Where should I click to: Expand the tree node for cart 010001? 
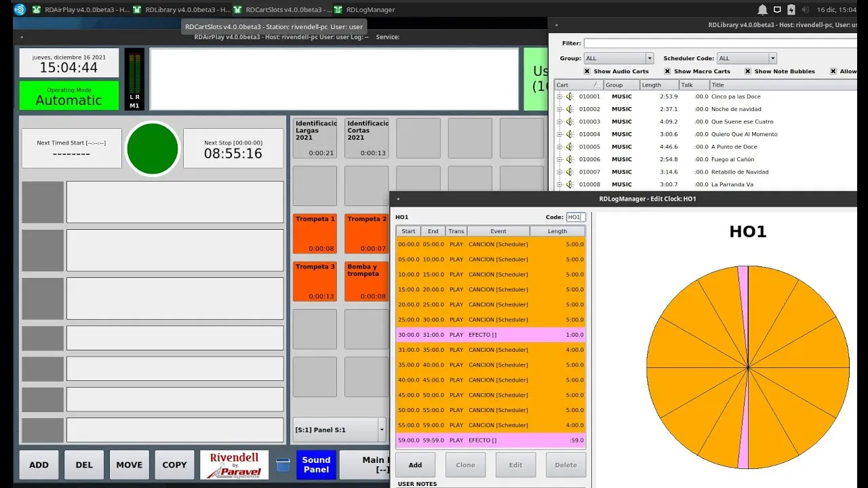[559, 96]
